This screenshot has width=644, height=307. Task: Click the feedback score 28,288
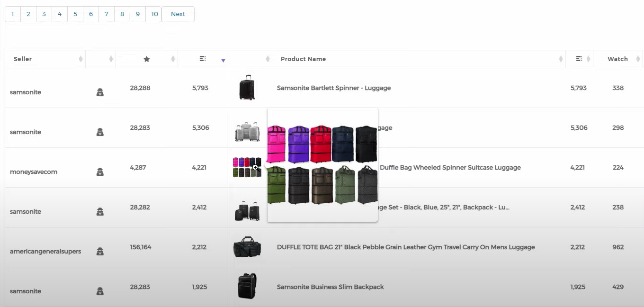click(140, 88)
